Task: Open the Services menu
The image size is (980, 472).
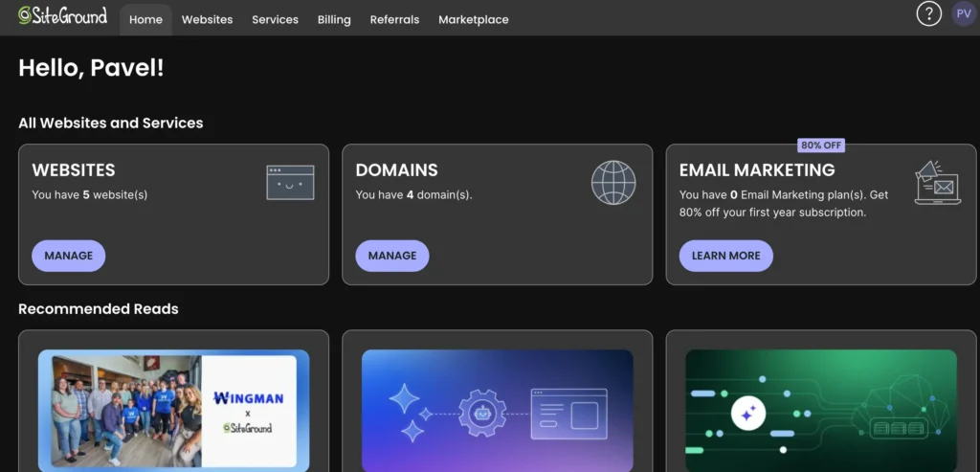Action: click(275, 19)
